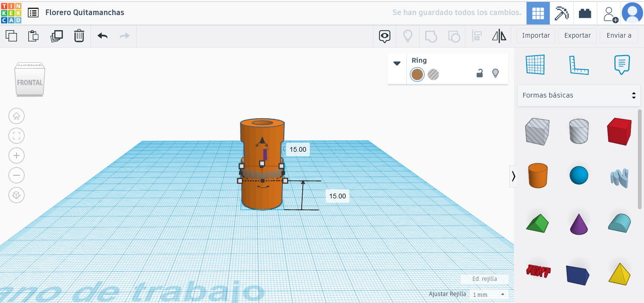
Task: Click the black lift arrow above Ring
Action: (x=262, y=141)
